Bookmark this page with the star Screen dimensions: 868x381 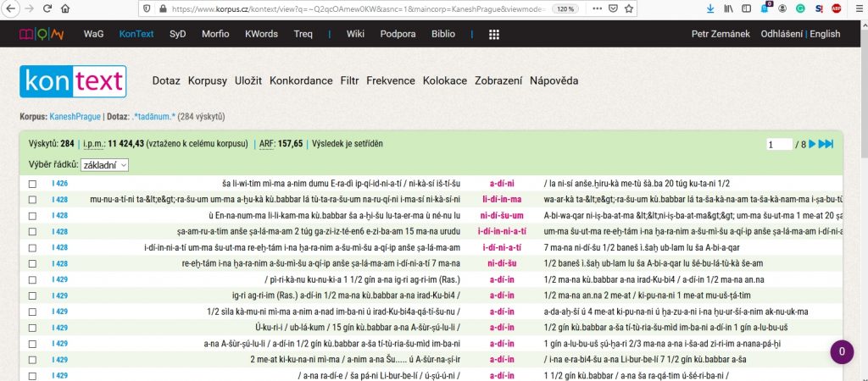point(629,8)
